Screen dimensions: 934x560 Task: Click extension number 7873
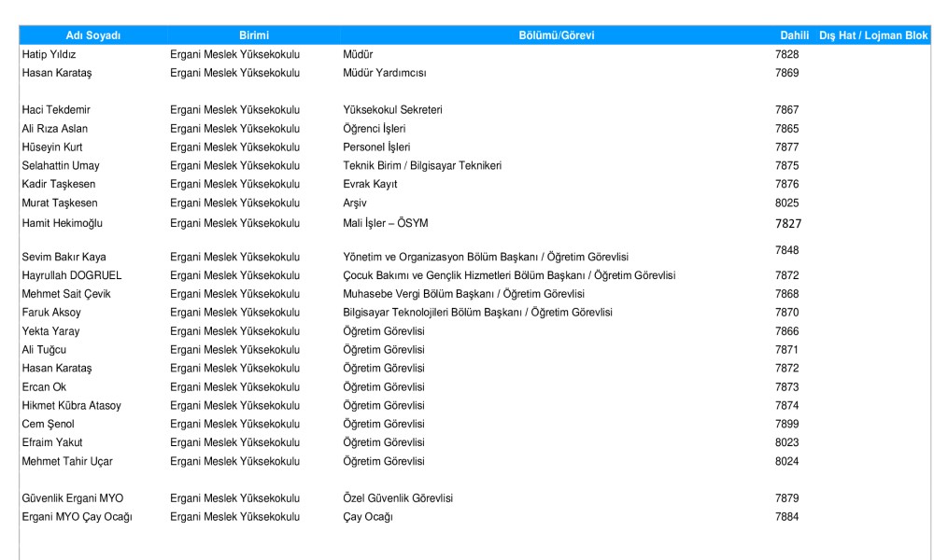tap(786, 387)
